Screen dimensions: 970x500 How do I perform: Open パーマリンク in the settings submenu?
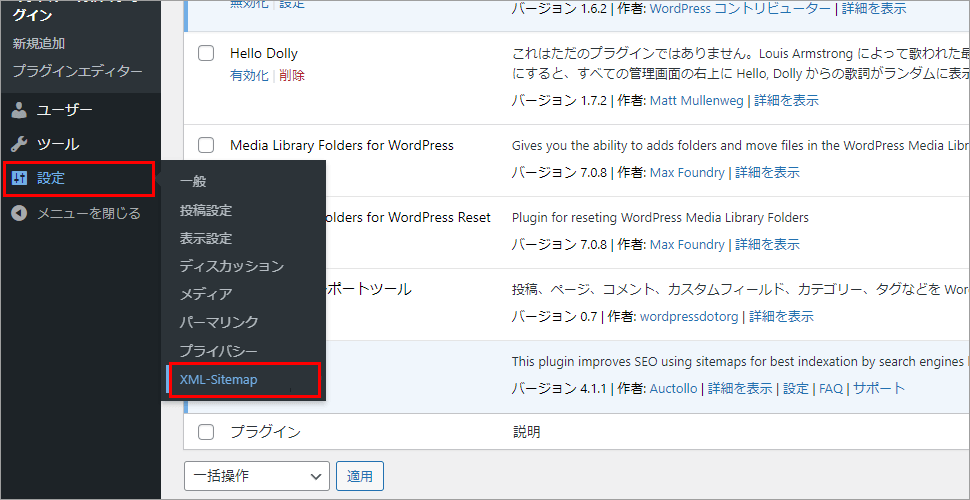click(219, 322)
